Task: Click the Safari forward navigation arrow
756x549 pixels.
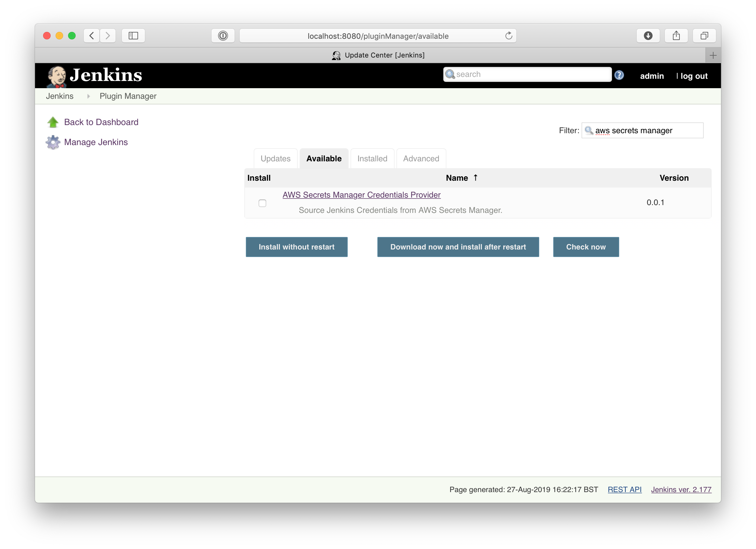Action: [x=108, y=36]
